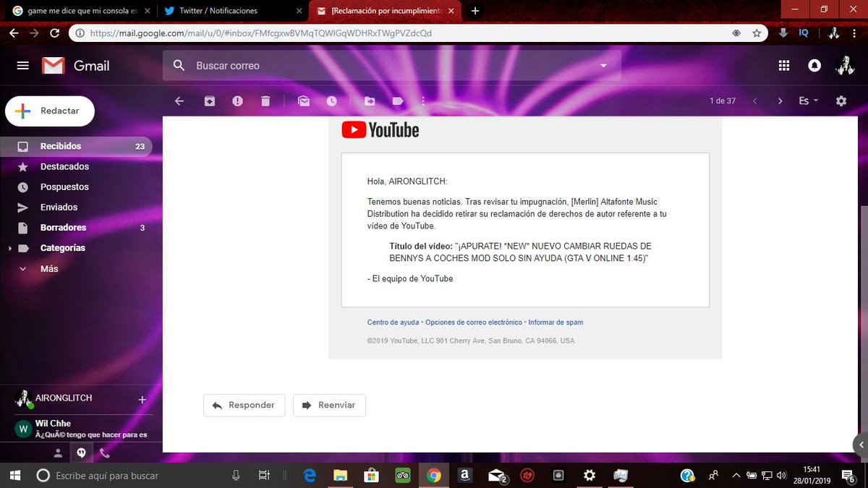Show search options dropdown arrow
Viewport: 868px width, 488px height.
[x=604, y=66]
